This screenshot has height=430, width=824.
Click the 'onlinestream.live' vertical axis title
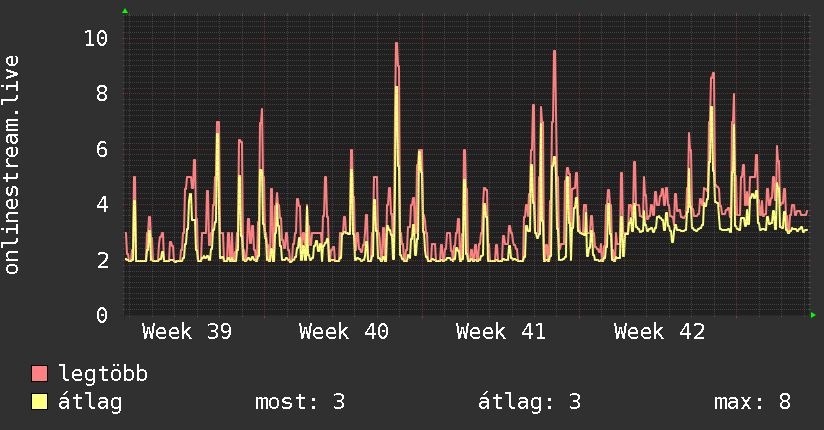[12, 165]
